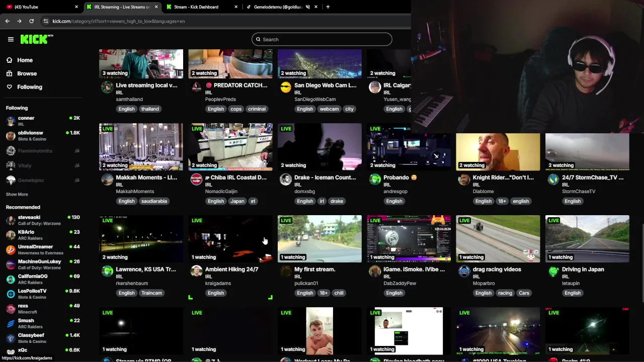
Task: Open a new browser tab
Action: coord(328,7)
